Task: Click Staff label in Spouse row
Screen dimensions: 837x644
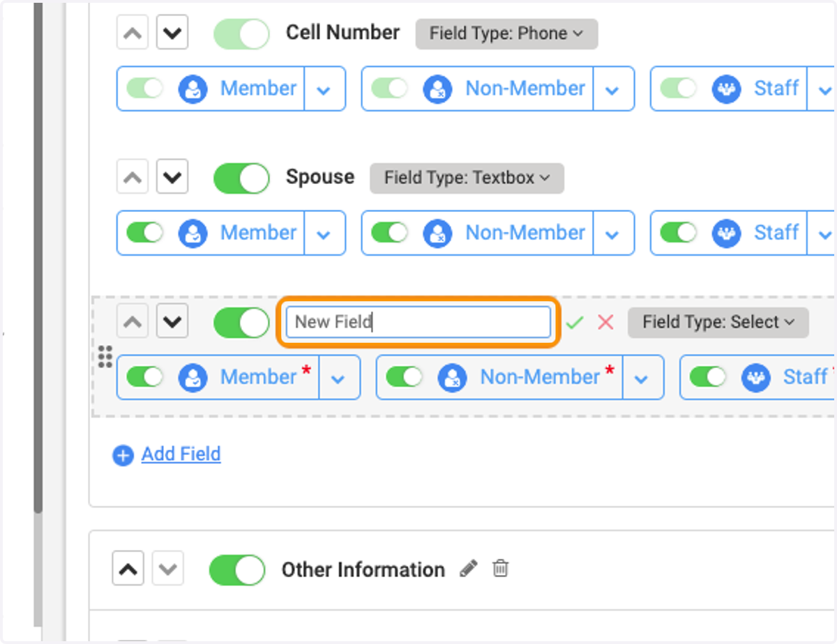Action: pyautogui.click(x=776, y=233)
